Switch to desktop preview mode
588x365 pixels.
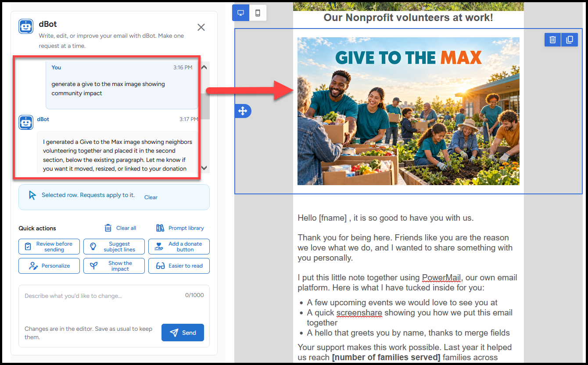click(x=240, y=13)
